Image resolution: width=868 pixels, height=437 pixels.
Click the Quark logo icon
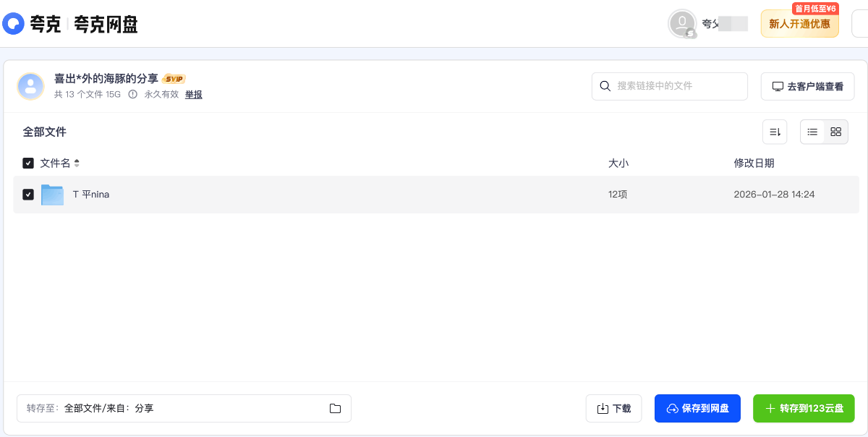[12, 23]
